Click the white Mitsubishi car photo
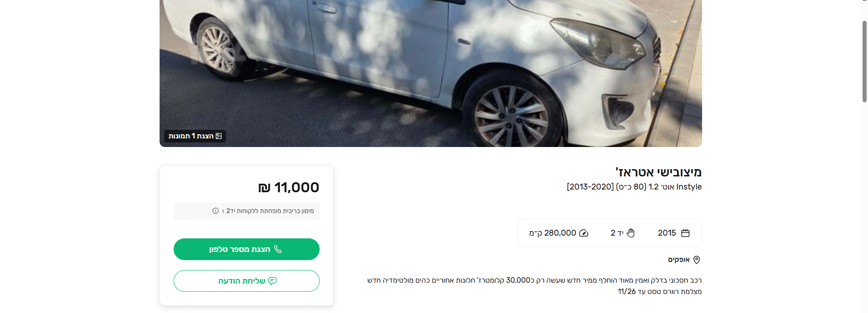Screen dimensions: 868x313 pyautogui.click(x=430, y=73)
